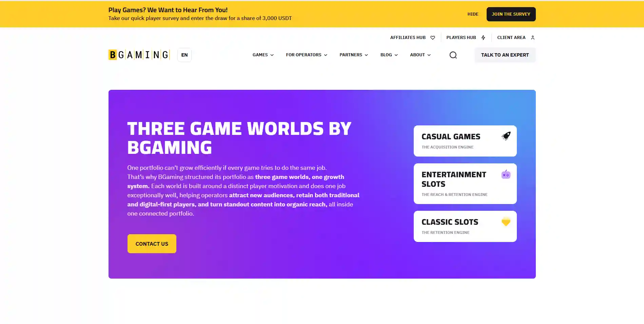This screenshot has width=644, height=324.
Task: Open the Classic Slots title
Action: 450,222
